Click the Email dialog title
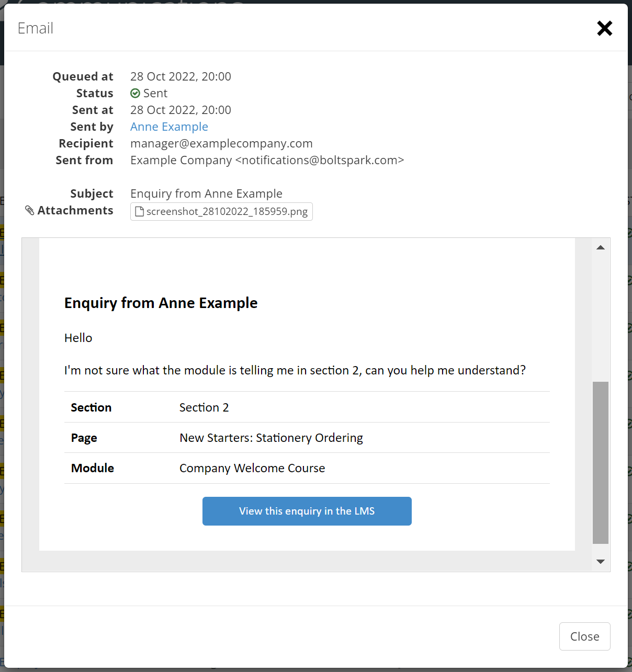The width and height of the screenshot is (632, 672). click(x=36, y=28)
